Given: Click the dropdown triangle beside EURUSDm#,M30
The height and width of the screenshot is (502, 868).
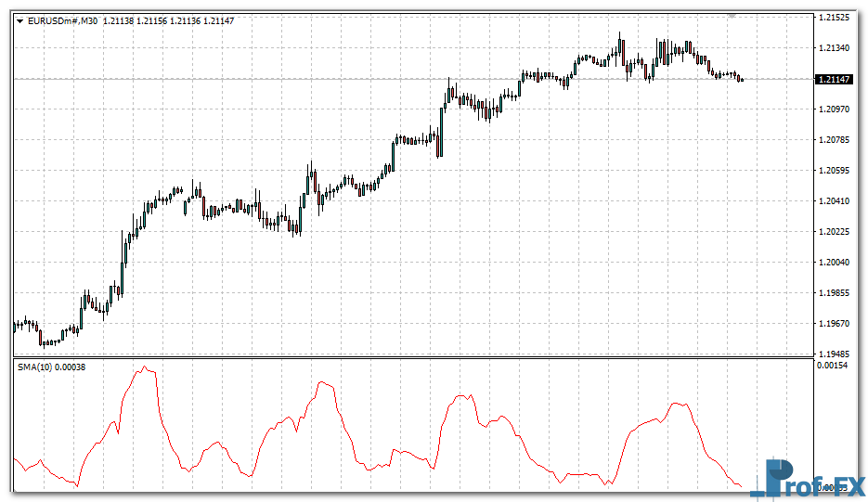Looking at the screenshot, I should (x=19, y=20).
